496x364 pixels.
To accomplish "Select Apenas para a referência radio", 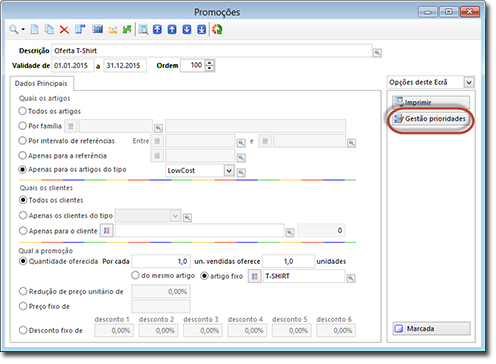I will pyautogui.click(x=22, y=155).
